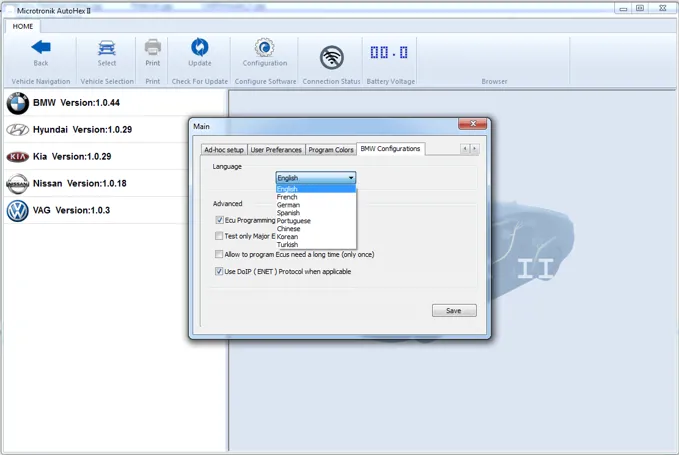Click the Save button
The width and height of the screenshot is (679, 455).
pos(454,310)
